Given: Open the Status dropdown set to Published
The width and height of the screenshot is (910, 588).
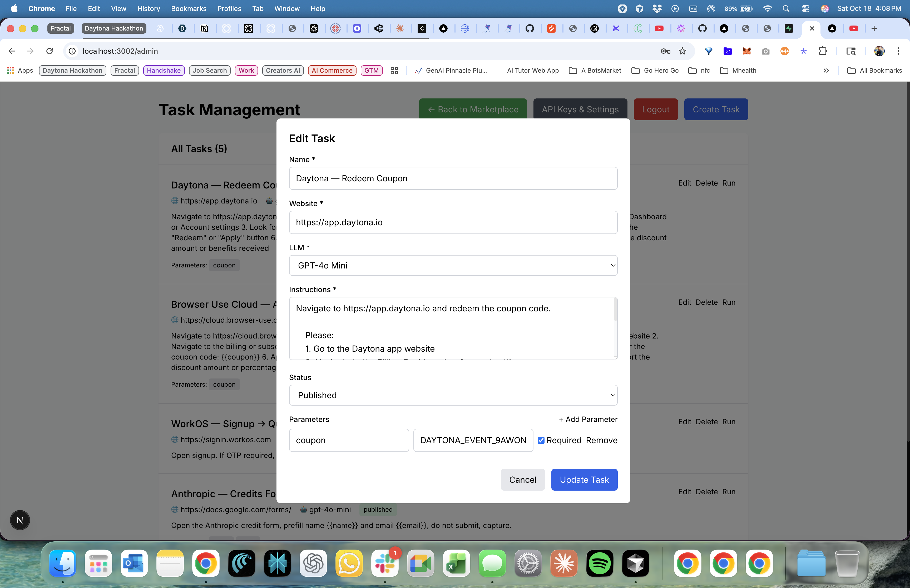Looking at the screenshot, I should [453, 395].
